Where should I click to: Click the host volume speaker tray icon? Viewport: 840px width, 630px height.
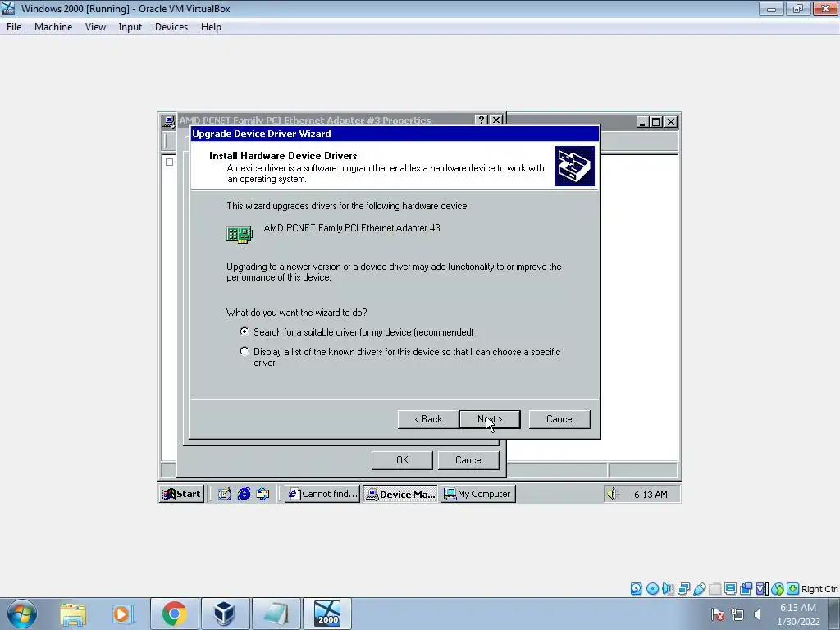click(757, 614)
